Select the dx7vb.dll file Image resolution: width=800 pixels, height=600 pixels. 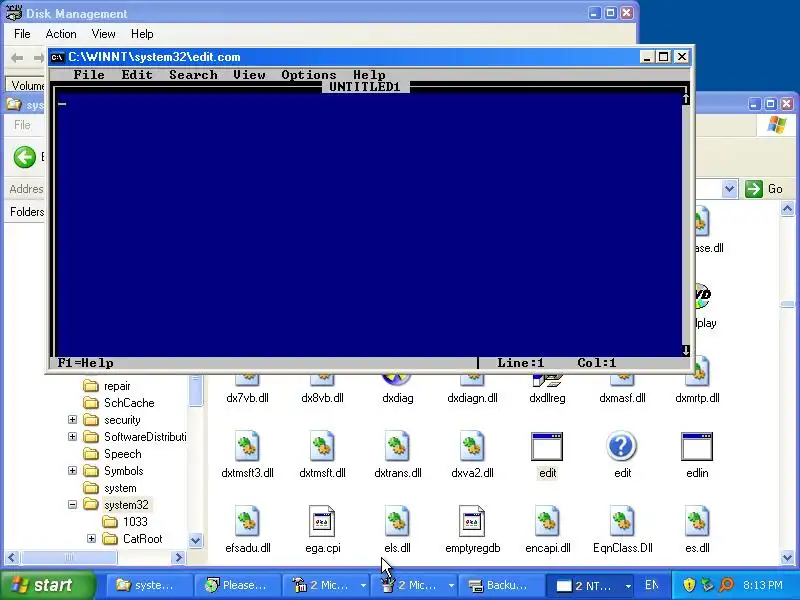247,398
